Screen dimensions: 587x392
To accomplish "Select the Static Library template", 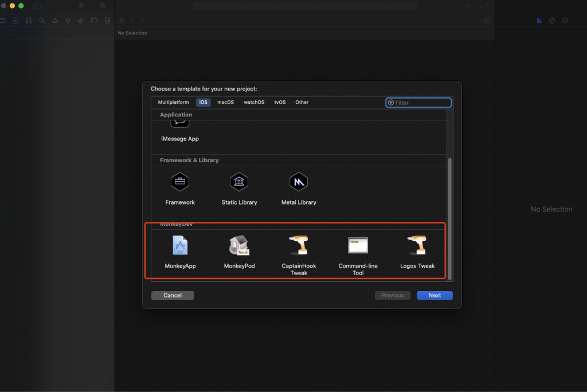I will tap(239, 183).
